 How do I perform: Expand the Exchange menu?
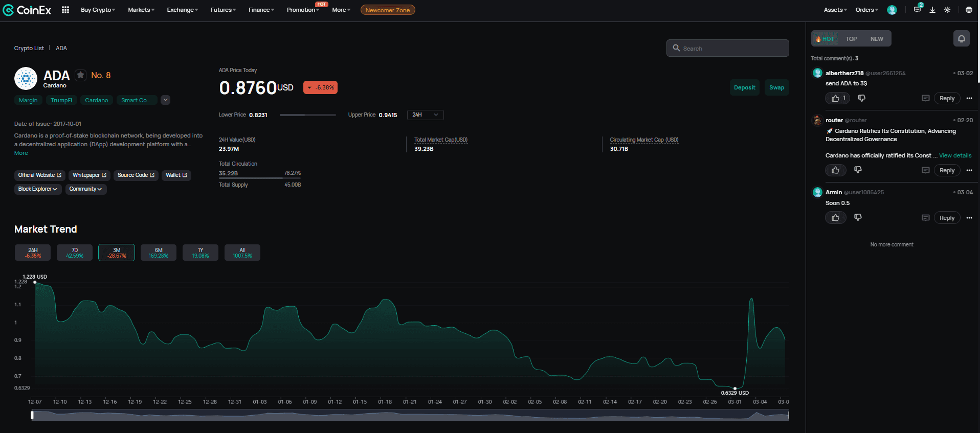coord(182,10)
